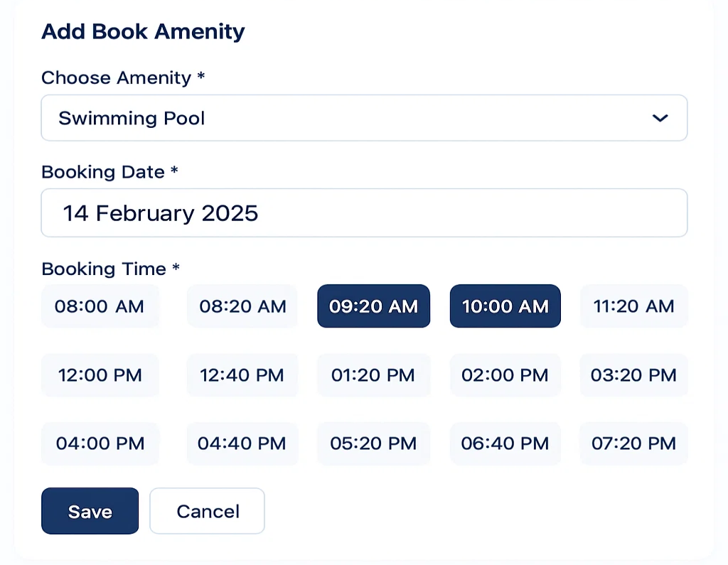
Task: Deselect the 10:00 AM time slot
Action: tap(505, 306)
